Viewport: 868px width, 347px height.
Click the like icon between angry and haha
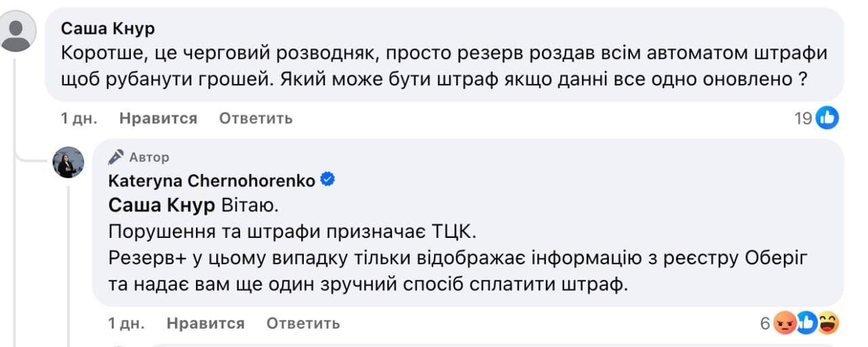click(807, 323)
